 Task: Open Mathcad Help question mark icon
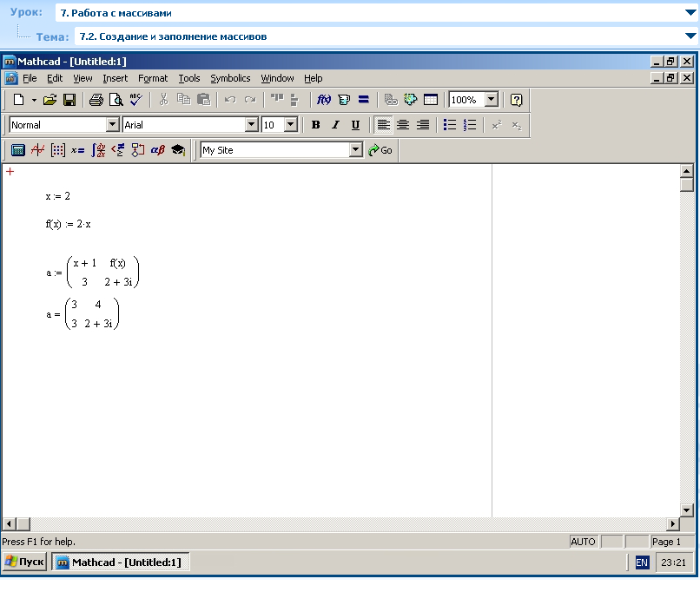coord(516,100)
